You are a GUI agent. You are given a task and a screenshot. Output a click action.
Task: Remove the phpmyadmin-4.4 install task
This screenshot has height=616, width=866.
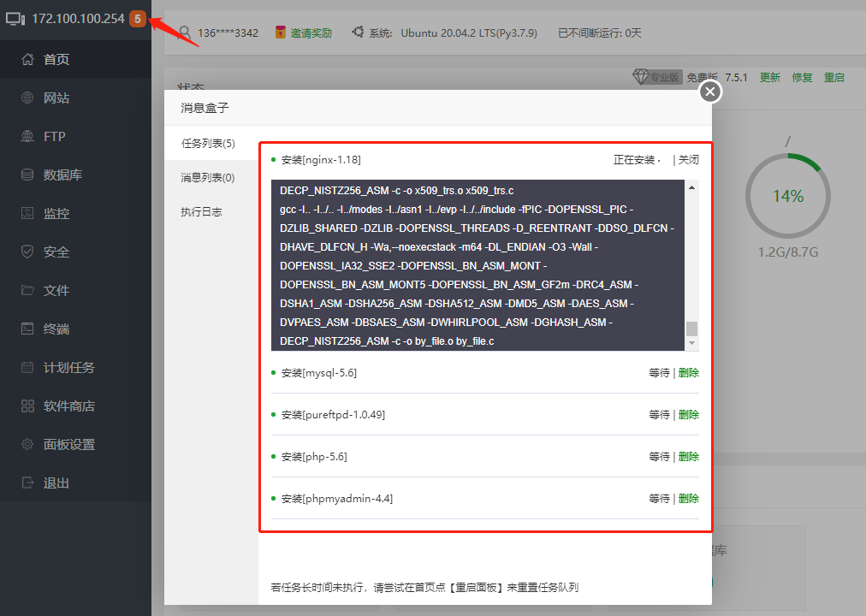coord(688,499)
